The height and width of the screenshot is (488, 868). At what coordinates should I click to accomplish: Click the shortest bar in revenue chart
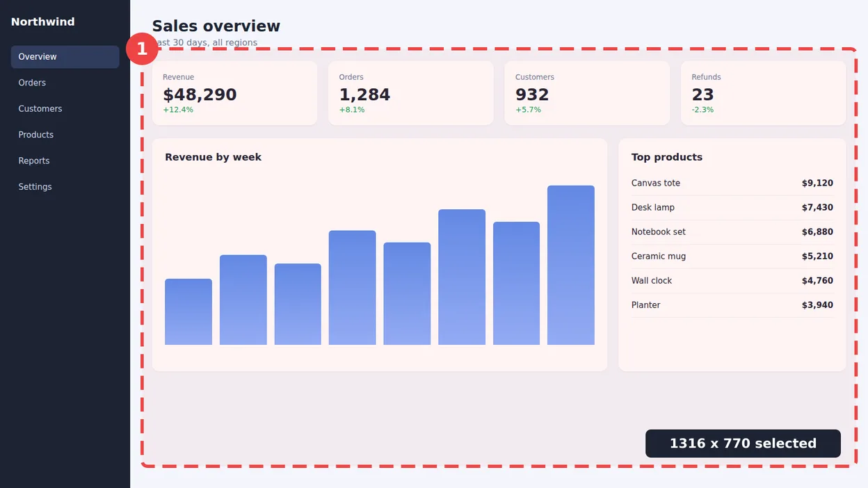coord(188,311)
